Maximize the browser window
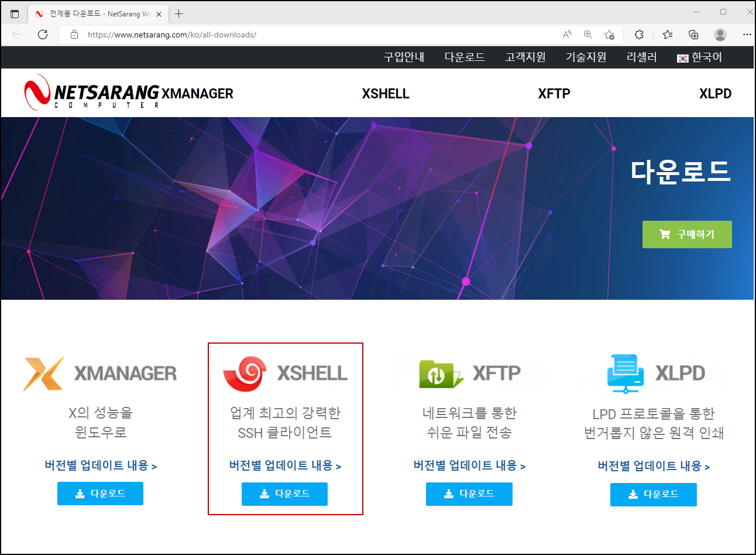This screenshot has width=756, height=555. click(x=723, y=12)
